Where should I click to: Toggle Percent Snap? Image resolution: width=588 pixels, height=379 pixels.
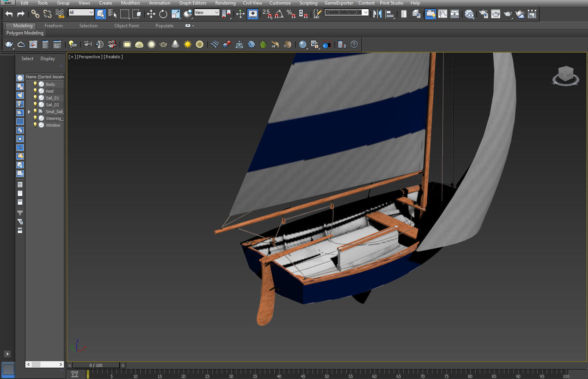tap(291, 14)
